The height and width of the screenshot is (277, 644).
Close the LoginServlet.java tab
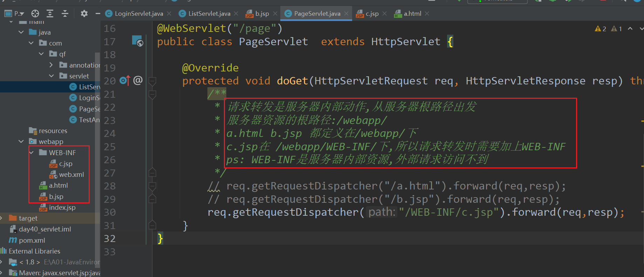point(169,14)
